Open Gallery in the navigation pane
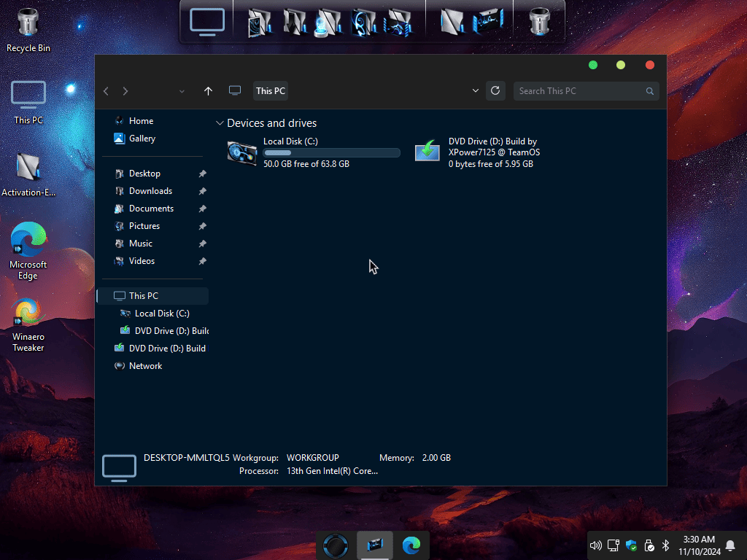 (142, 139)
